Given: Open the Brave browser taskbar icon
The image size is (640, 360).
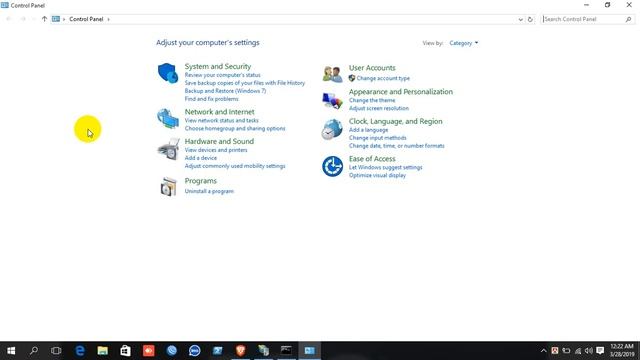Looking at the screenshot, I should point(240,351).
